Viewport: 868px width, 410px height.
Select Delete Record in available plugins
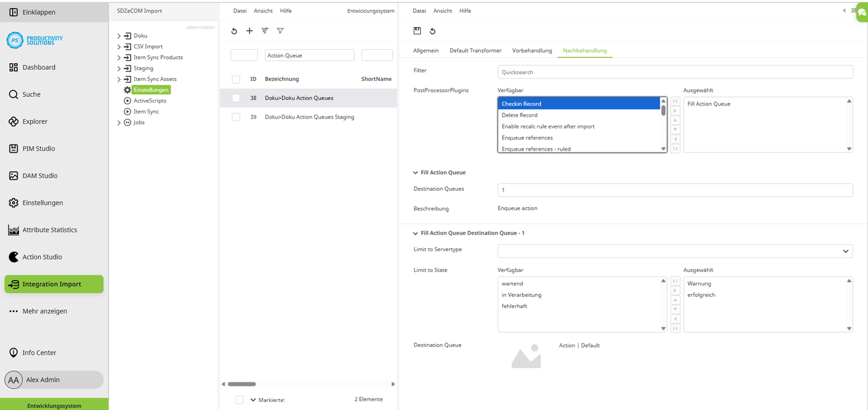(x=579, y=115)
